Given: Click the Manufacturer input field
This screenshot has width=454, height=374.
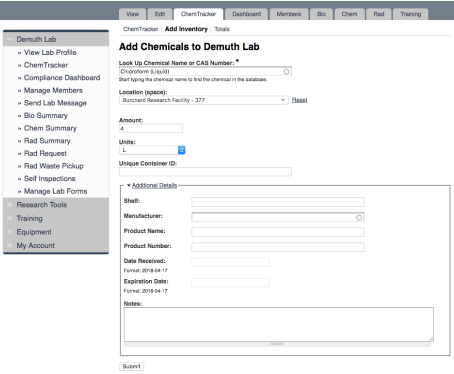Looking at the screenshot, I should (278, 217).
